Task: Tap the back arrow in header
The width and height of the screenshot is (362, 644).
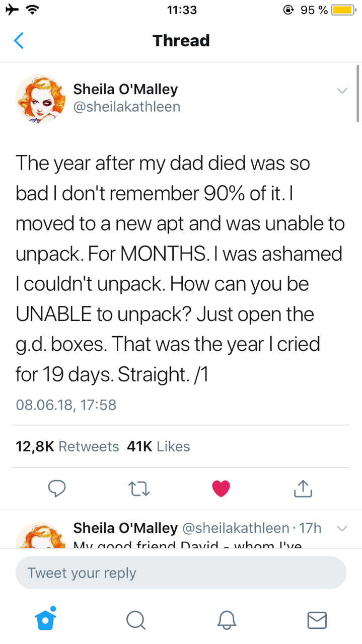Action: 19,40
